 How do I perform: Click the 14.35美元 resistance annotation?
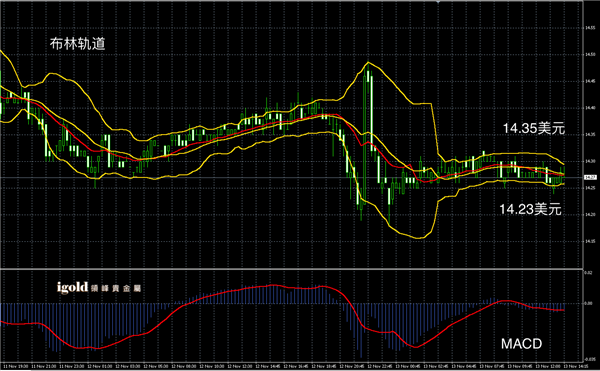tap(533, 129)
